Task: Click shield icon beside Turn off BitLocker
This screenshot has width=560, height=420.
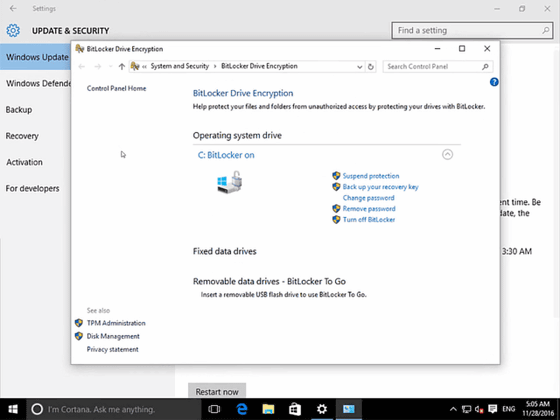Action: (x=336, y=220)
